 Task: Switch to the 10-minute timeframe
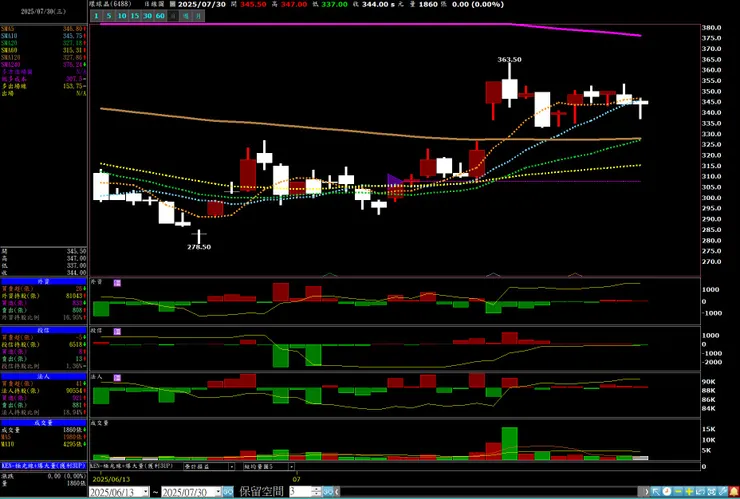(x=122, y=16)
